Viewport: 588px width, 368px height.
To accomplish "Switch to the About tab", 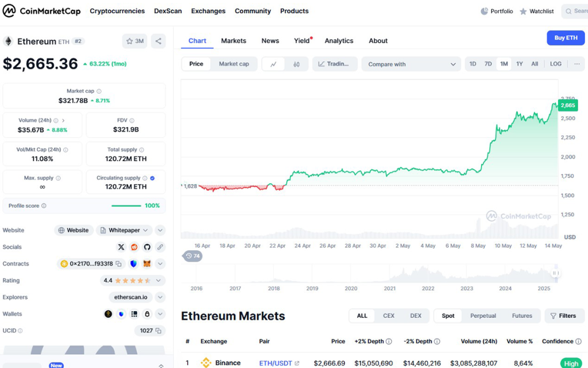I will pyautogui.click(x=378, y=41).
